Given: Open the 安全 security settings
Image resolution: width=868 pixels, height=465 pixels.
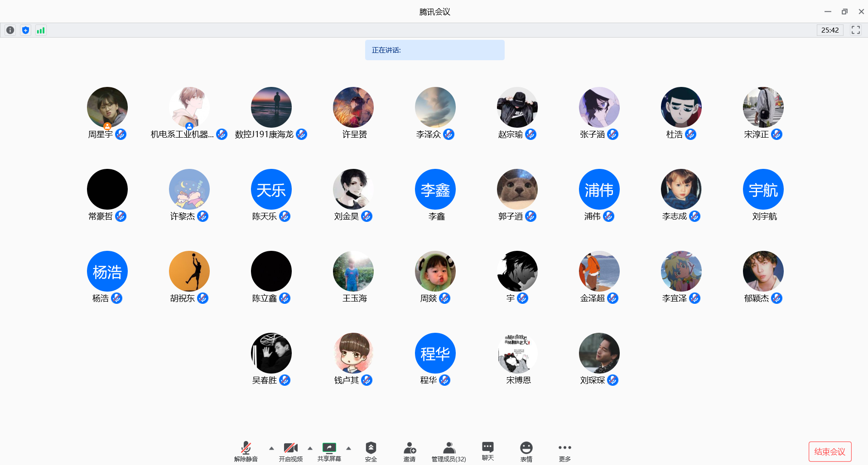Looking at the screenshot, I should (x=371, y=451).
